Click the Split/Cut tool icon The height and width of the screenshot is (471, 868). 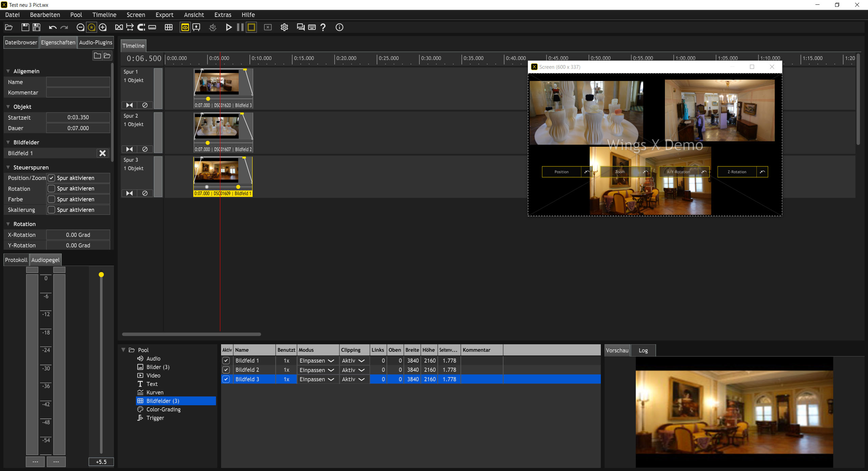[119, 27]
